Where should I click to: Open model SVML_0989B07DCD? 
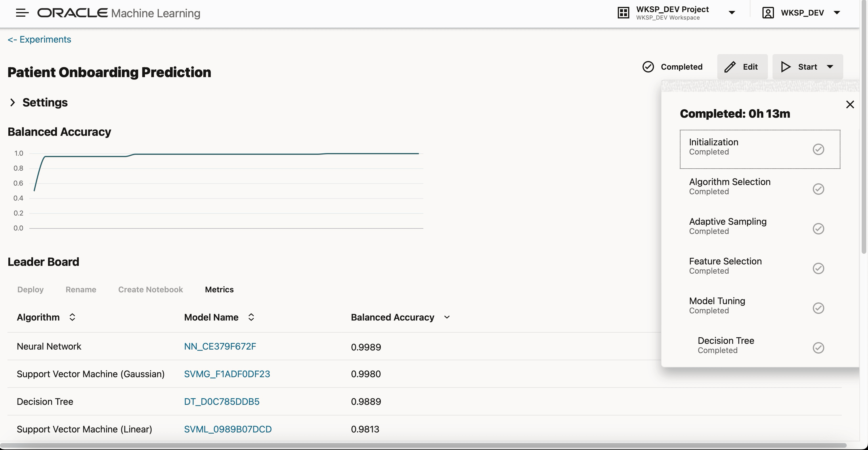point(228,430)
